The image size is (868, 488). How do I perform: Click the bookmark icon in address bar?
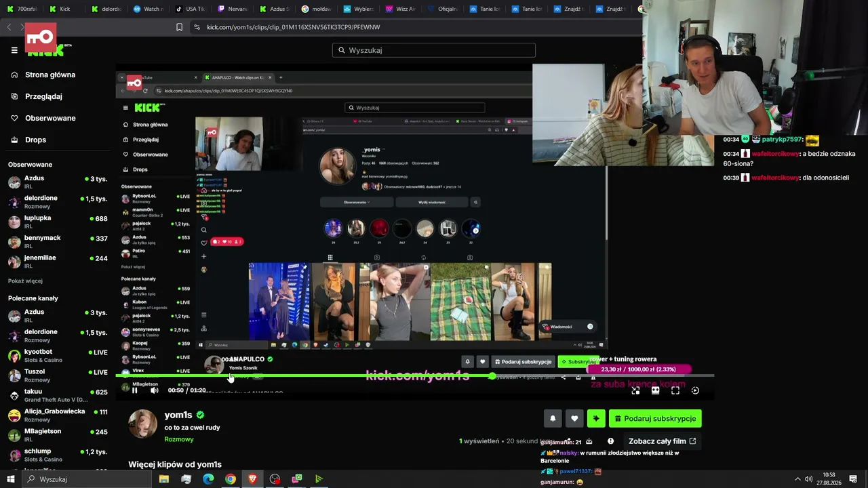pyautogui.click(x=179, y=27)
